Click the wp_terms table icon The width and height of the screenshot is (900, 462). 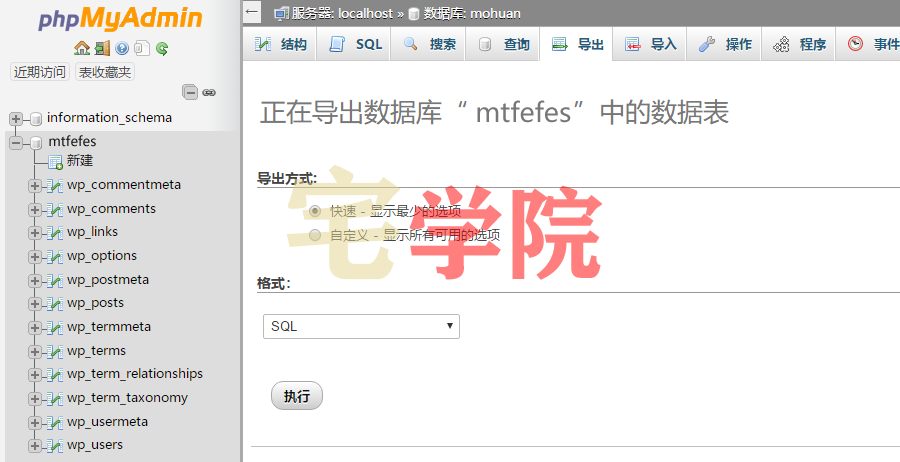point(55,351)
